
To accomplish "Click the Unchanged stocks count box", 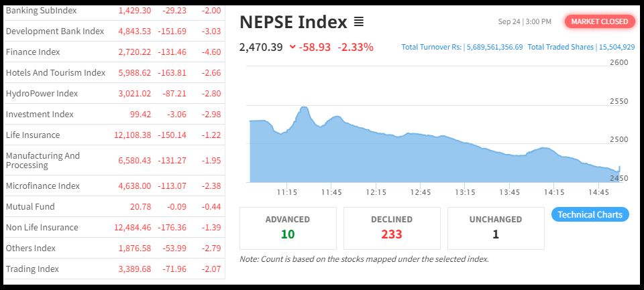I will coord(496,228).
